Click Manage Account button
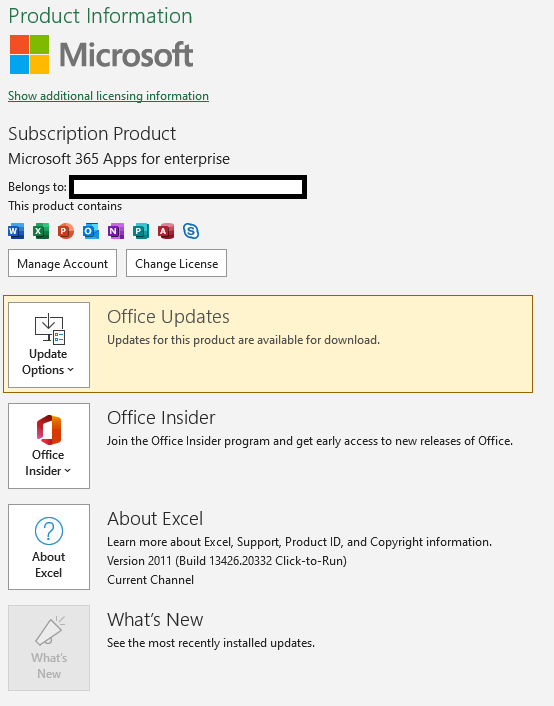This screenshot has width=554, height=706. (62, 263)
